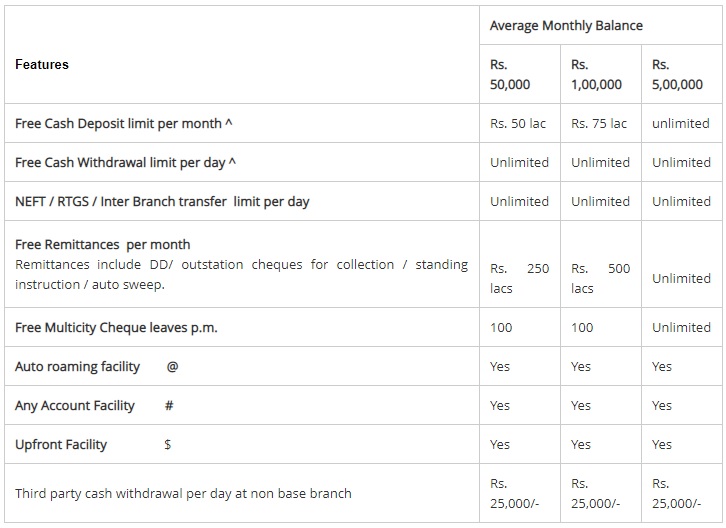Click the Rs. 1,00,000 balance column header
The height and width of the screenshot is (528, 726).
pos(596,74)
